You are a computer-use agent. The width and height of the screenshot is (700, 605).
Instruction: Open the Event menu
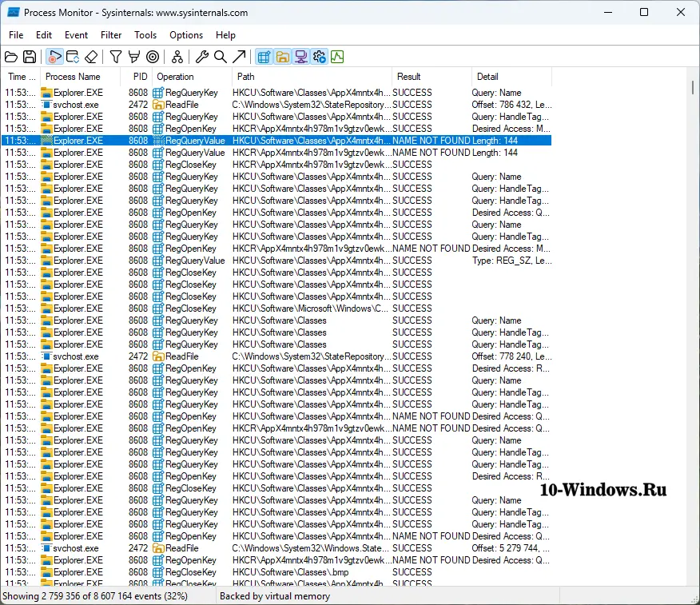(77, 35)
